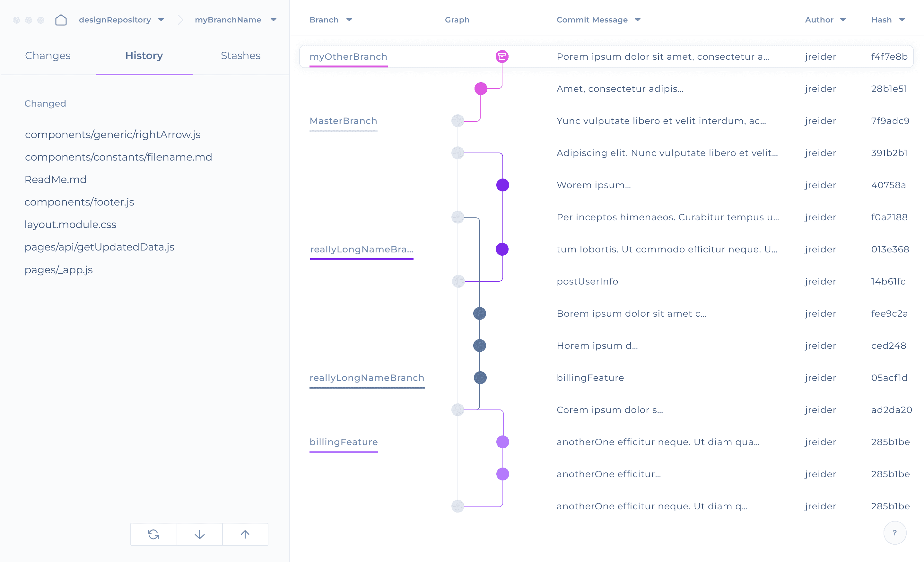Select the grey node for commit 391b2b1
The width and height of the screenshot is (924, 562).
[458, 153]
